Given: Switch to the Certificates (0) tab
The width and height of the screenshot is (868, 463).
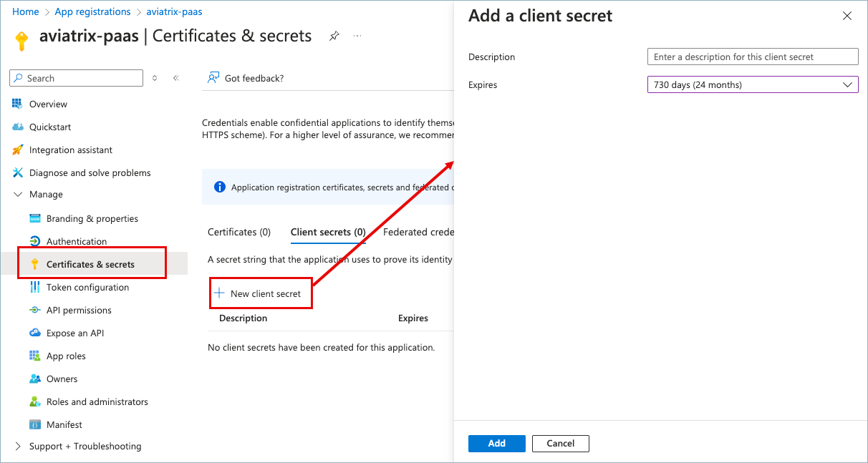Looking at the screenshot, I should pyautogui.click(x=238, y=232).
